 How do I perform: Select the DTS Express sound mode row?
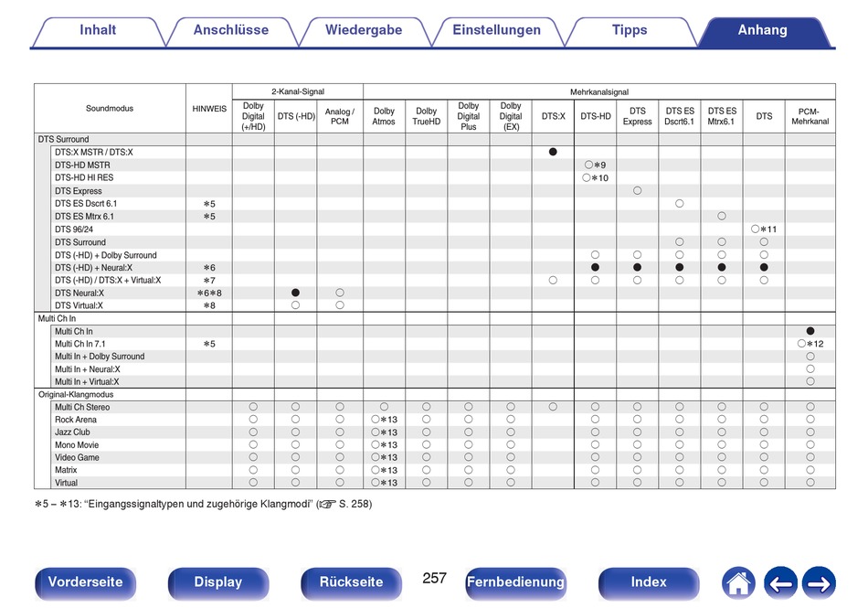tap(78, 191)
